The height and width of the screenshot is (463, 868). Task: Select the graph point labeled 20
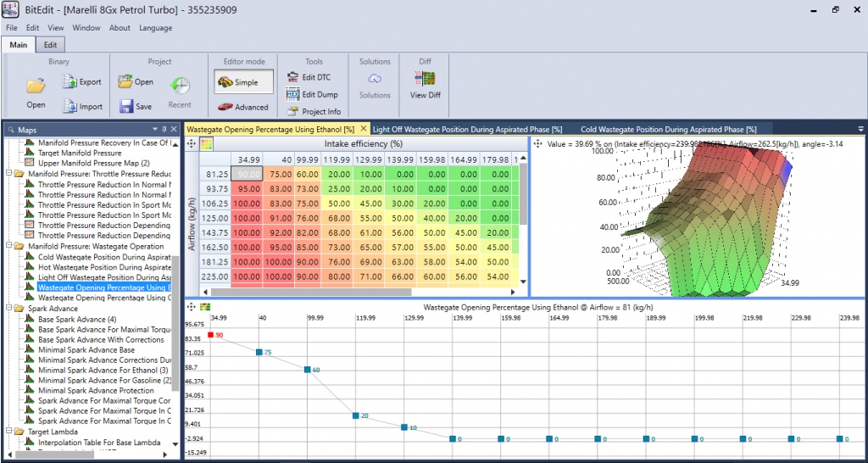356,416
